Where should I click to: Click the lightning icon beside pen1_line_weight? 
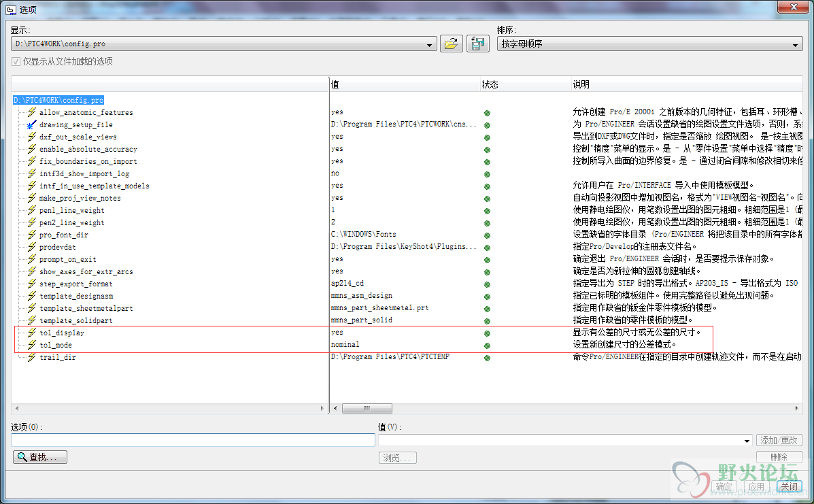coord(32,210)
